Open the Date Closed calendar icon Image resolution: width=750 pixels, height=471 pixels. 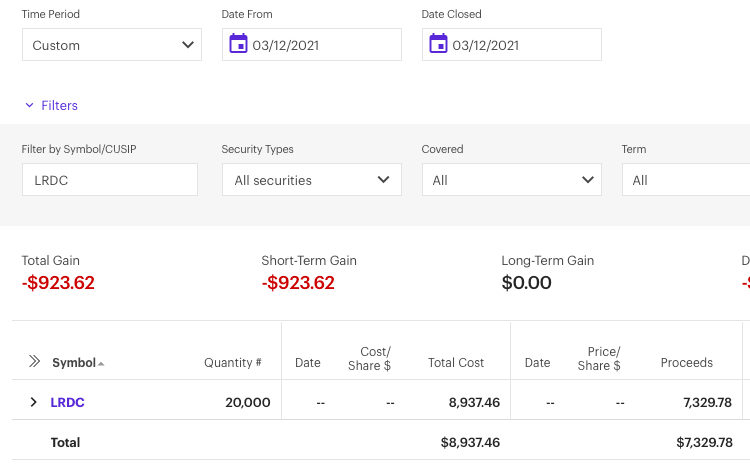438,44
